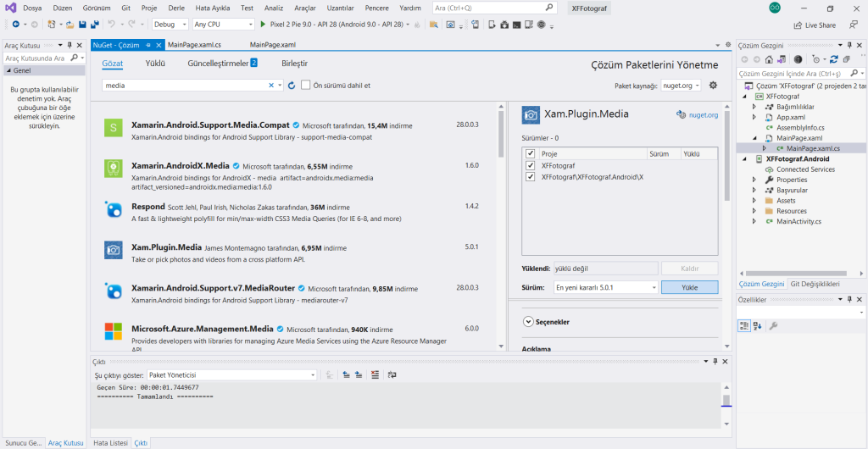Image resolution: width=868 pixels, height=449 pixels.
Task: Click the Home icon in Çözüm Gezgini
Action: click(x=769, y=59)
